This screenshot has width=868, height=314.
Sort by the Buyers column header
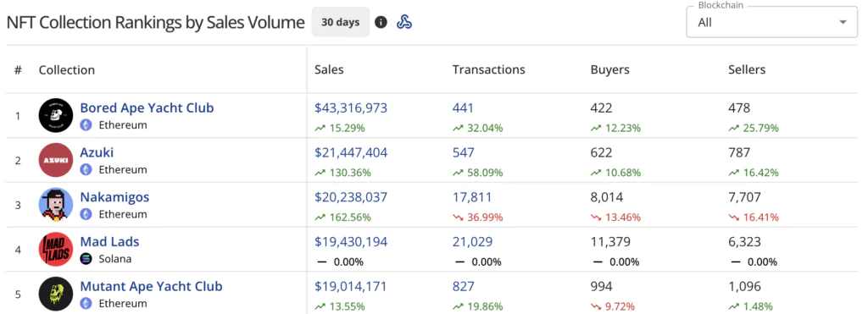point(610,69)
